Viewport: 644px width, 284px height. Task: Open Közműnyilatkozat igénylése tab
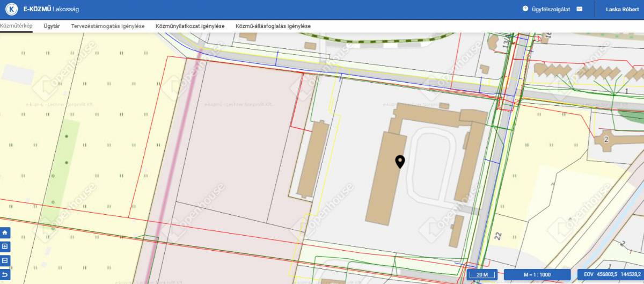coord(189,26)
